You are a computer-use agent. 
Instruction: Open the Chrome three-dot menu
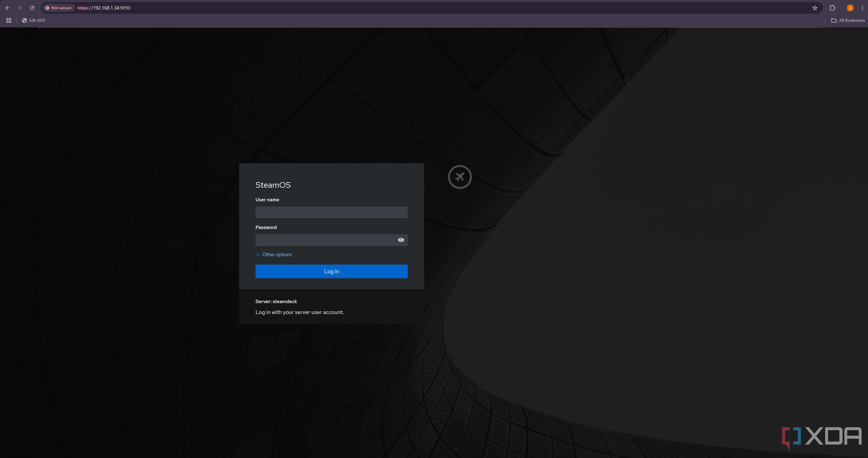click(862, 8)
